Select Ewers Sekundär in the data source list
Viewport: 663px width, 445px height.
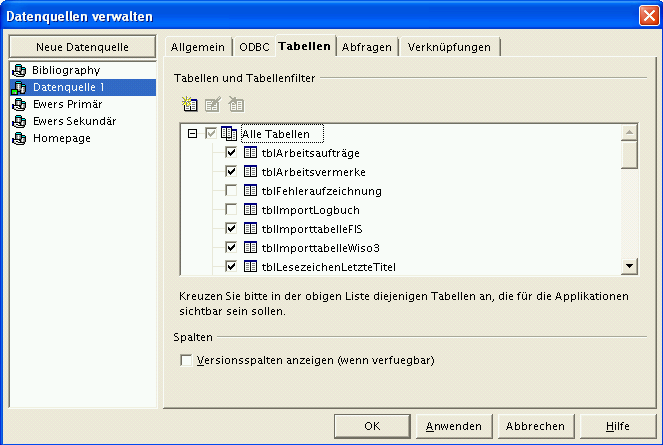[x=74, y=122]
